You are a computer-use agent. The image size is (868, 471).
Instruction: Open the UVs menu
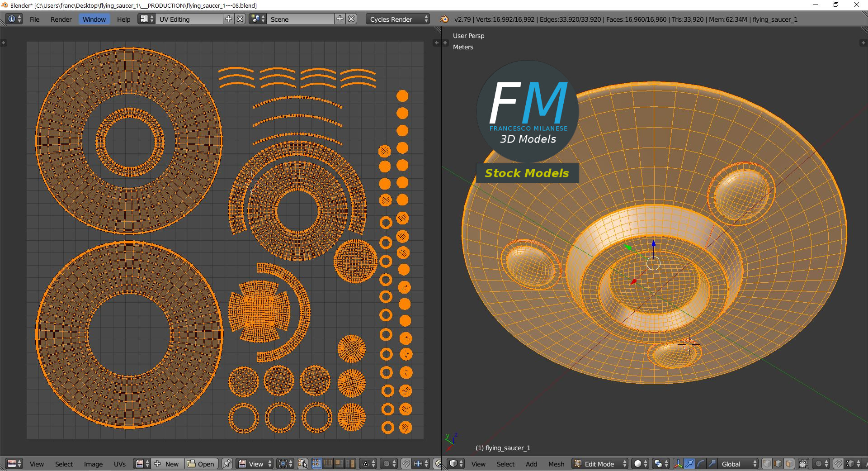coord(120,464)
